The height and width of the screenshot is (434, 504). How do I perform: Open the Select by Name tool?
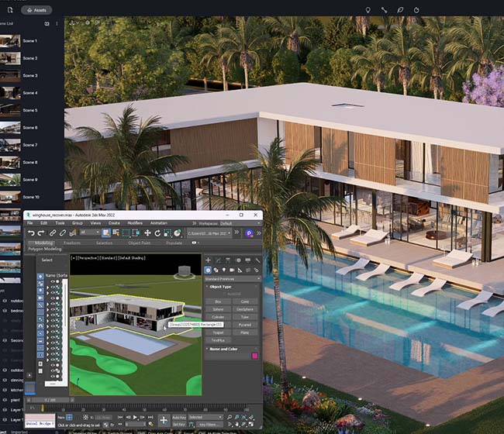tap(116, 233)
